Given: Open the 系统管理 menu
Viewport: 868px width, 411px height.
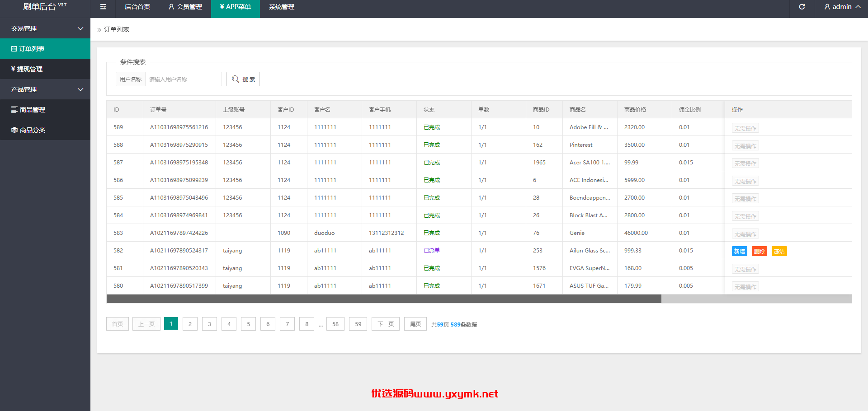Looking at the screenshot, I should coord(282,7).
